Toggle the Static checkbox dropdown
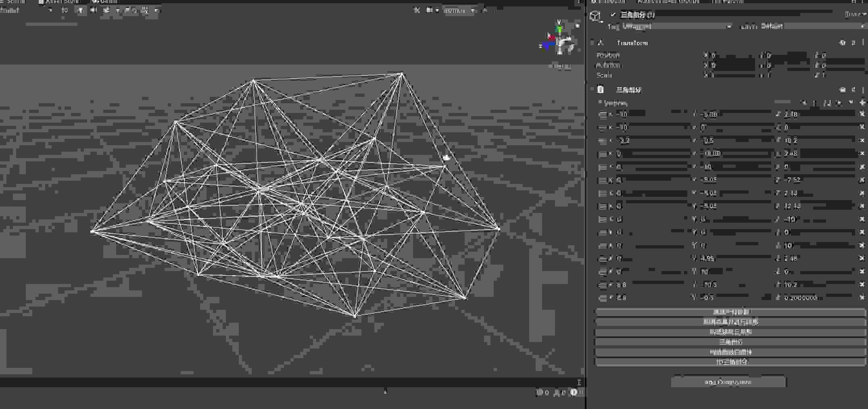The width and height of the screenshot is (868, 409). click(855, 15)
